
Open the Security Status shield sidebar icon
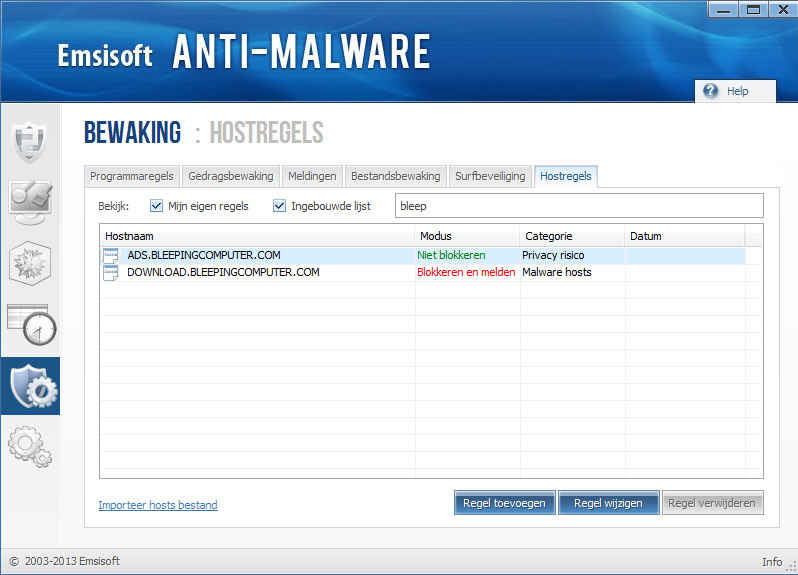click(30, 141)
